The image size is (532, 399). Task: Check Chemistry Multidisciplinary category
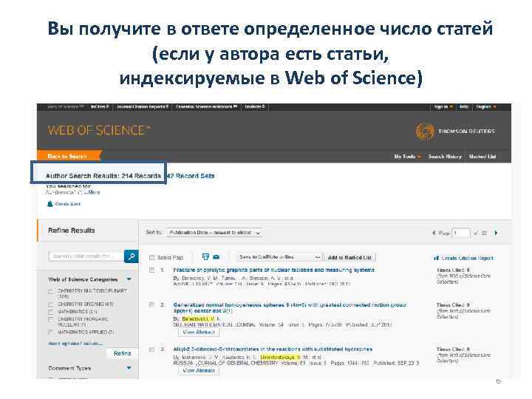(x=50, y=291)
